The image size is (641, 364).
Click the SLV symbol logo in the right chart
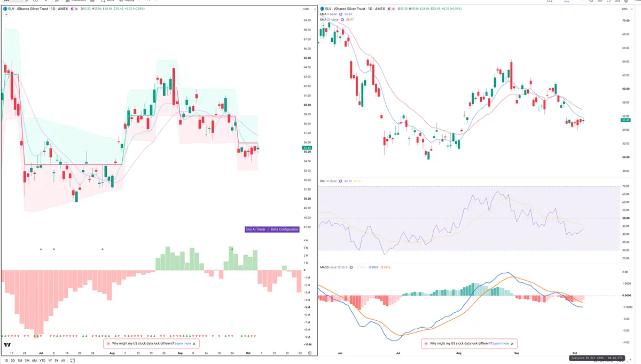(x=322, y=9)
